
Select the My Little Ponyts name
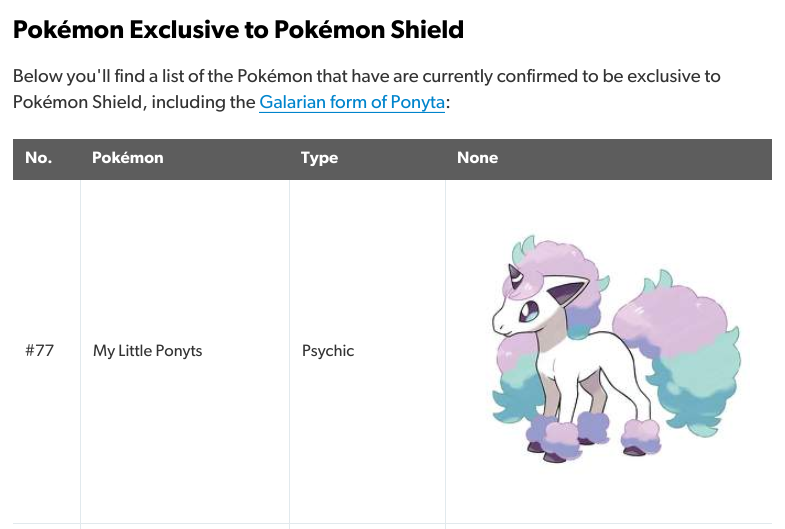point(148,350)
